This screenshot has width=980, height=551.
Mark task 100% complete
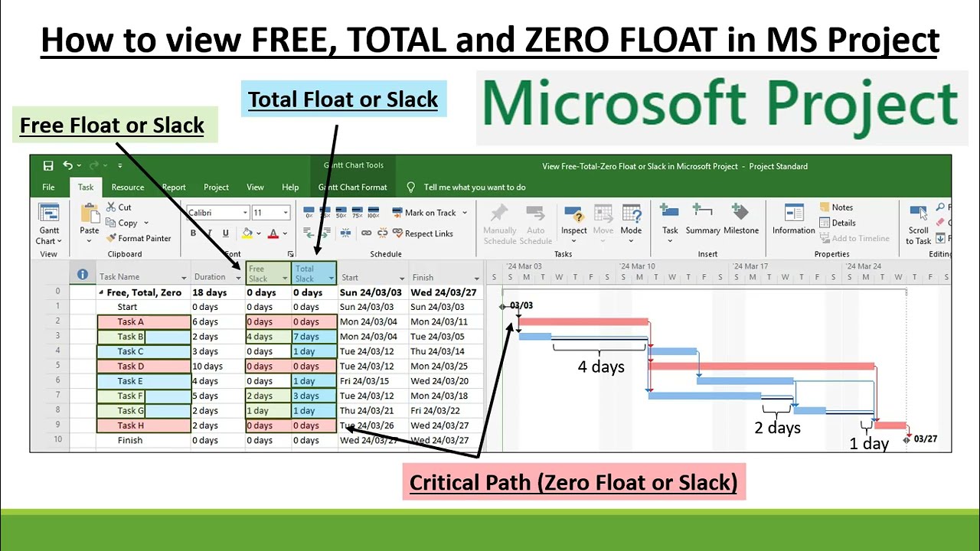(374, 213)
